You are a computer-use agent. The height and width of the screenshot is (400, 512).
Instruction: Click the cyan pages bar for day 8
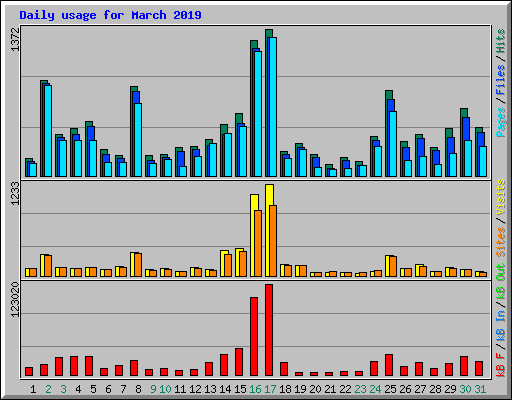pos(138,140)
